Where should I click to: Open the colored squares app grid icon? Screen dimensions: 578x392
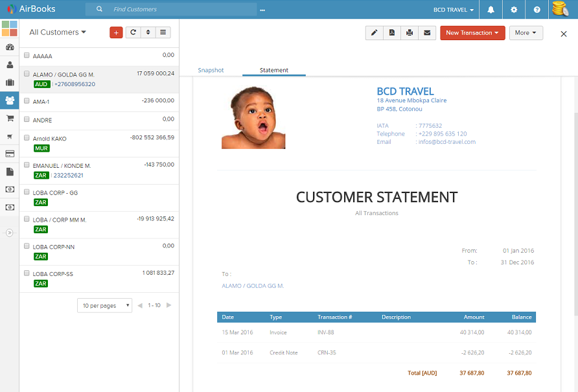click(10, 29)
